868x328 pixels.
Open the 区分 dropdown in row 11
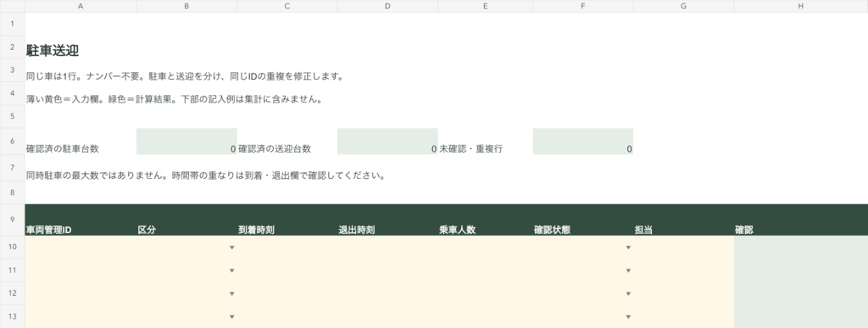(x=232, y=270)
